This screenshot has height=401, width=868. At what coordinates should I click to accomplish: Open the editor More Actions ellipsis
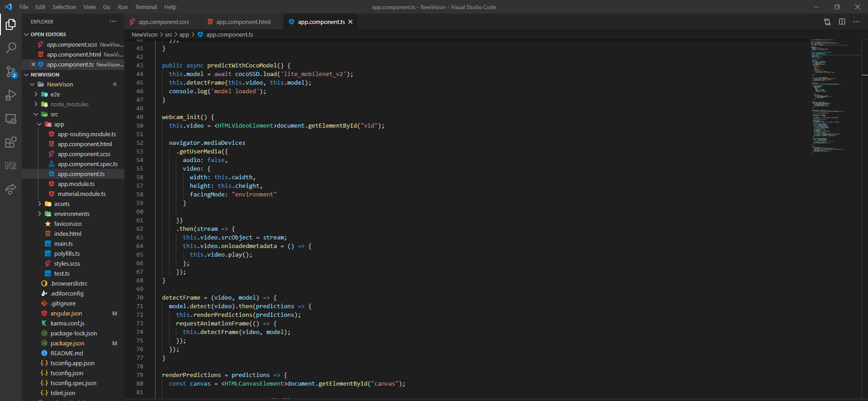point(856,22)
